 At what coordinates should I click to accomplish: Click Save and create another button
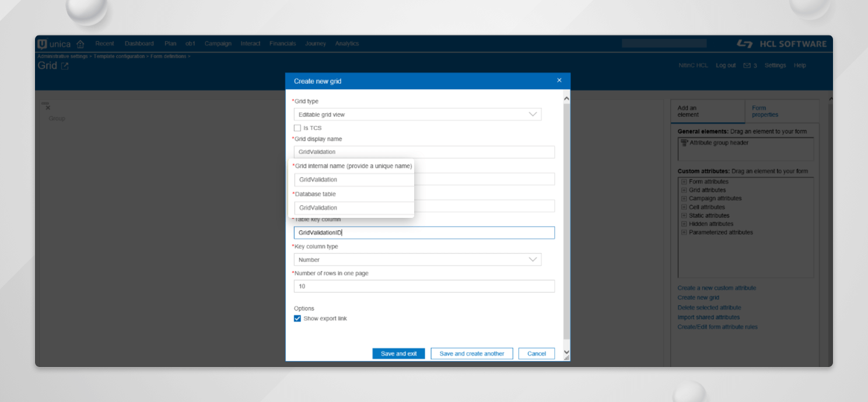(471, 353)
